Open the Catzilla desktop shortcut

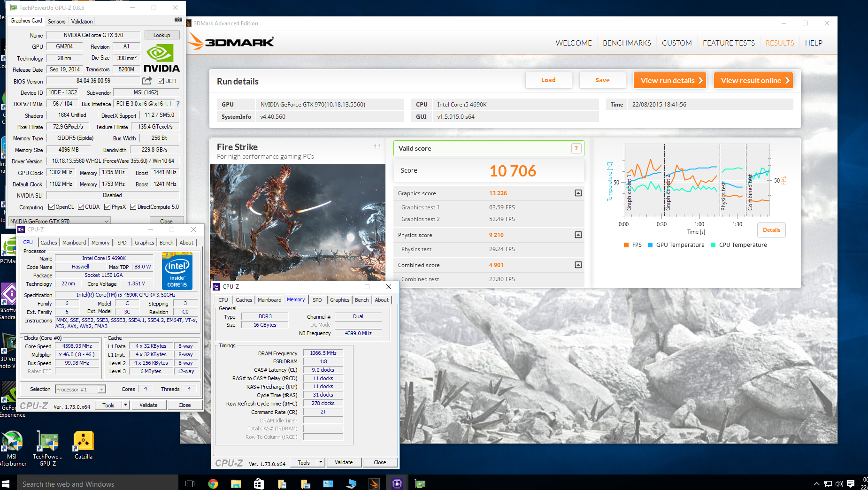coord(84,445)
